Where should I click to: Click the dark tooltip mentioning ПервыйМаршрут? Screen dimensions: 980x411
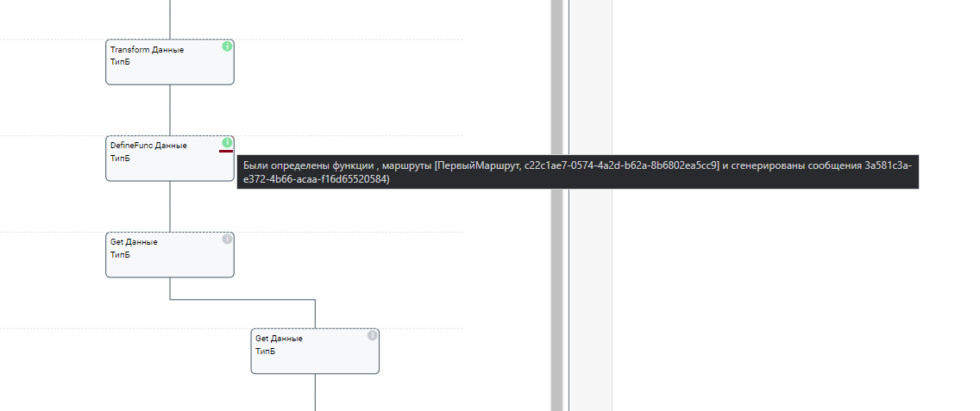tap(577, 171)
